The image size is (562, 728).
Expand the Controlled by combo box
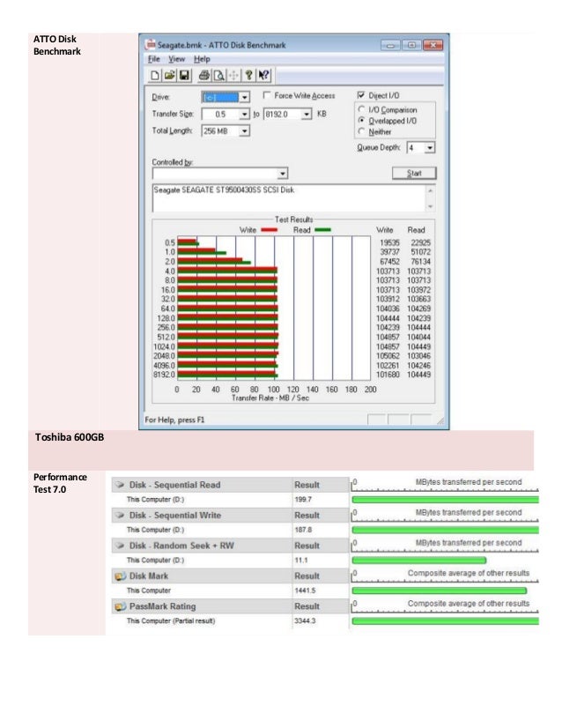tap(283, 174)
